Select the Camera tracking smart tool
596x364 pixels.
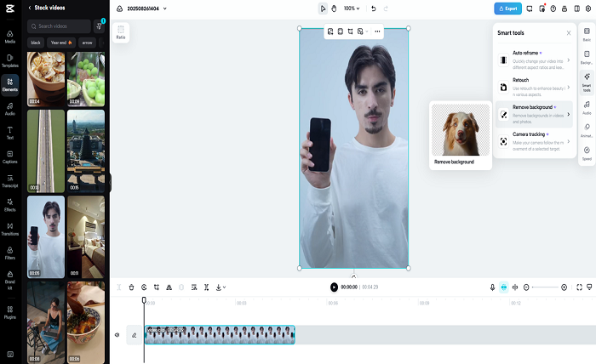(x=534, y=141)
